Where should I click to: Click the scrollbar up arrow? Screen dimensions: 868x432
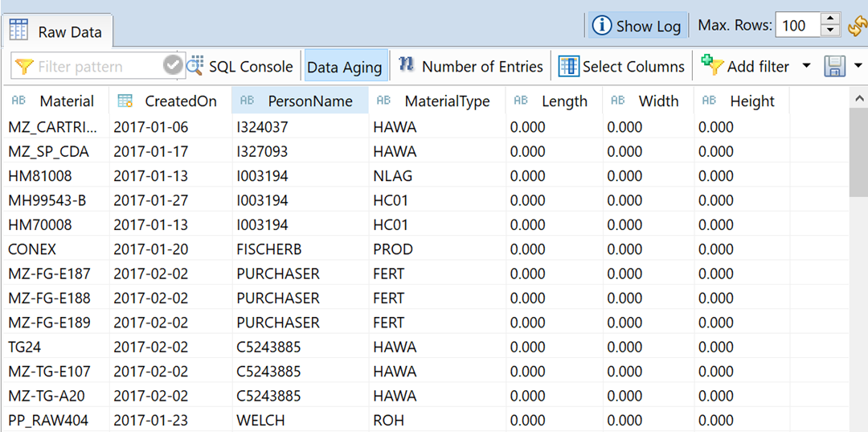[858, 99]
